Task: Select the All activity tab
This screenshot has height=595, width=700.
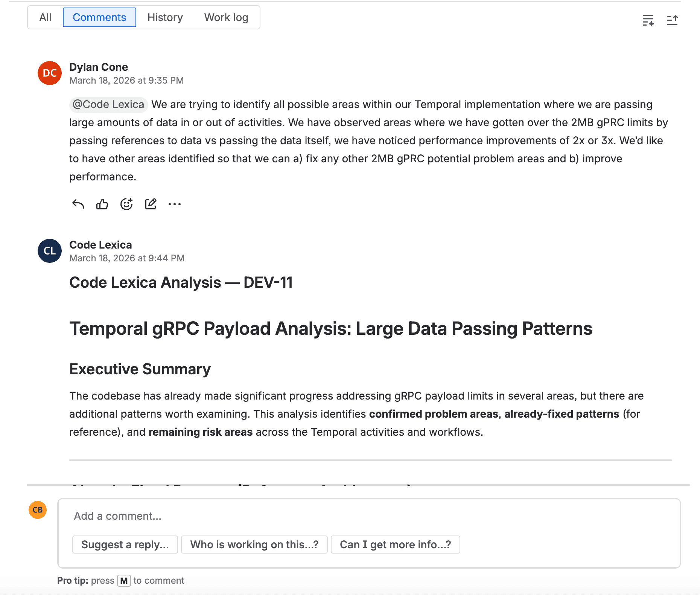Action: (45, 17)
